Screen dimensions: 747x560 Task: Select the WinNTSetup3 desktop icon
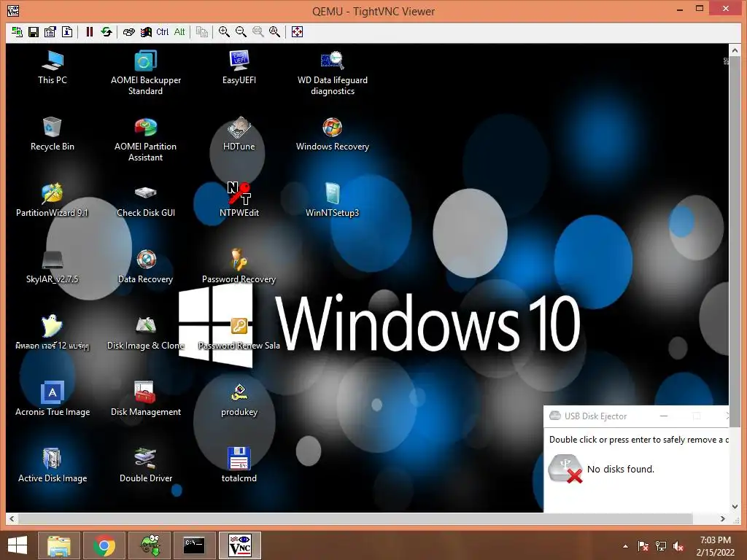tap(333, 200)
